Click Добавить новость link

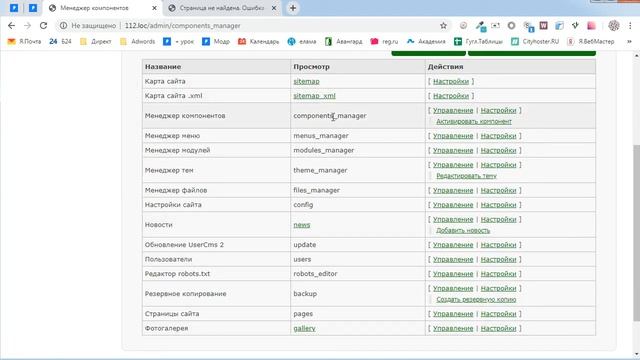[463, 230]
